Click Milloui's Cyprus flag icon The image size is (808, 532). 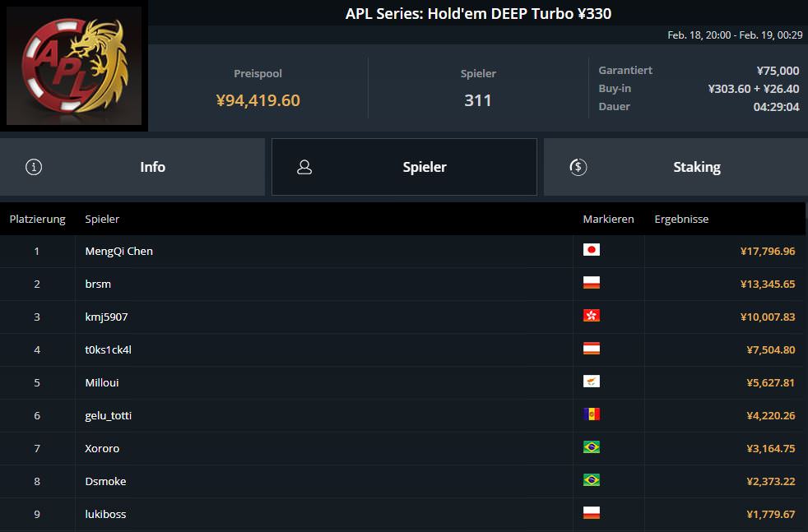tap(591, 382)
